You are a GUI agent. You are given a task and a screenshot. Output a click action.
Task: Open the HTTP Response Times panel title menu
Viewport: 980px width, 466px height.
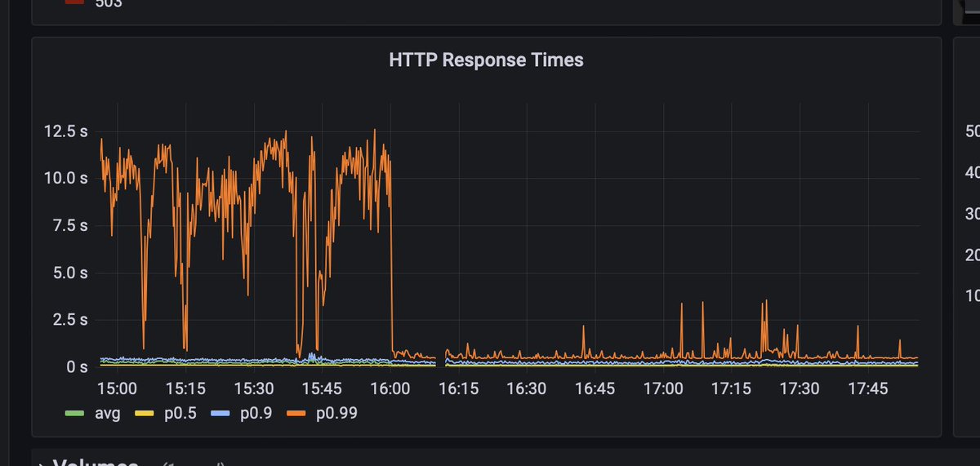[486, 60]
